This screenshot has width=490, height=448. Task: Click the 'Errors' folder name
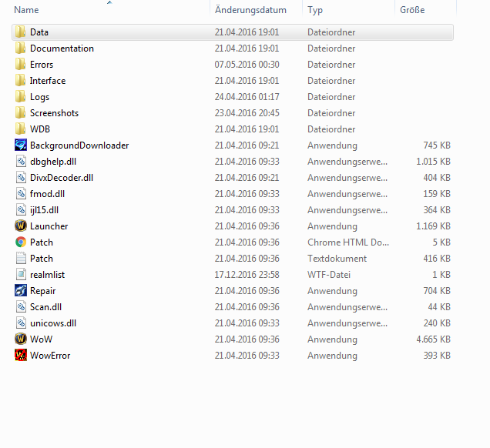click(42, 65)
